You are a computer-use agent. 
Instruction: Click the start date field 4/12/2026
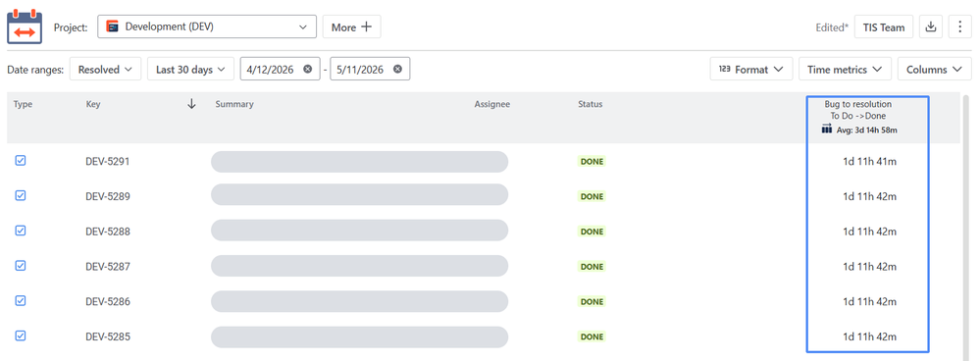tap(280, 70)
